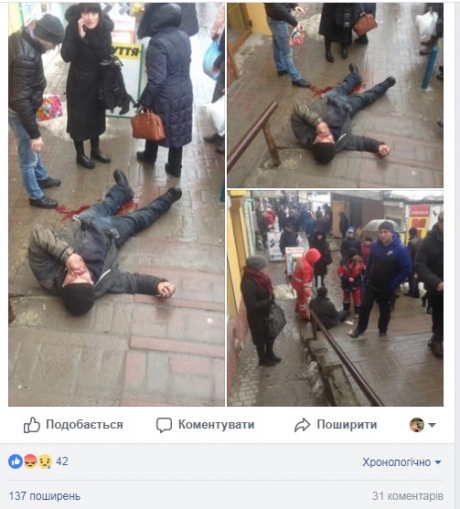The width and height of the screenshot is (460, 509).
Task: Click the share arrow icon
Action: point(302,425)
